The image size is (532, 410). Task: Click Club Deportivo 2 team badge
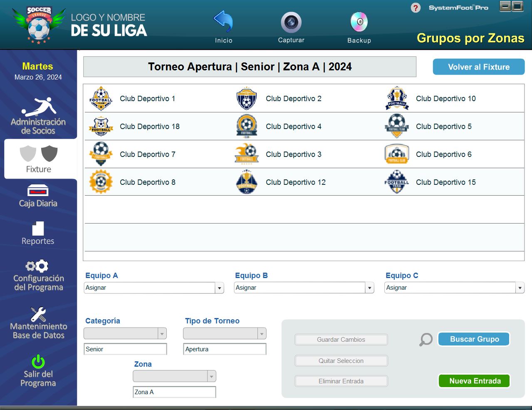(247, 99)
